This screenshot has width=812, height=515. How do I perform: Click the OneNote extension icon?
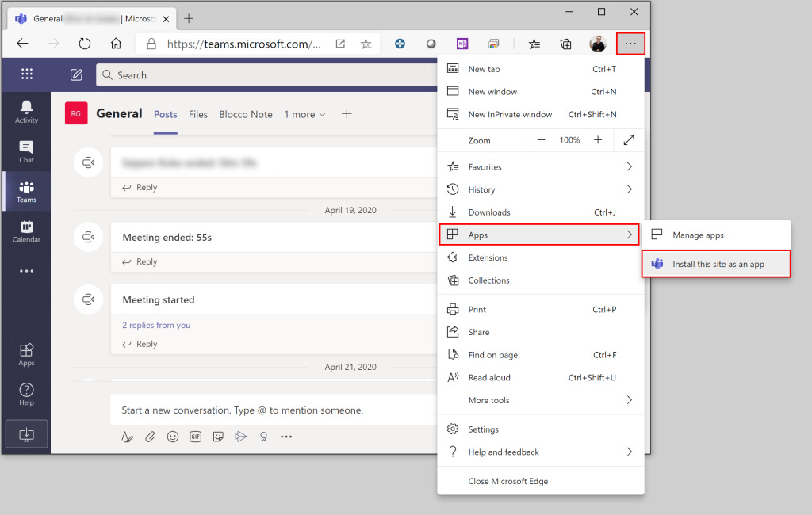coord(462,44)
